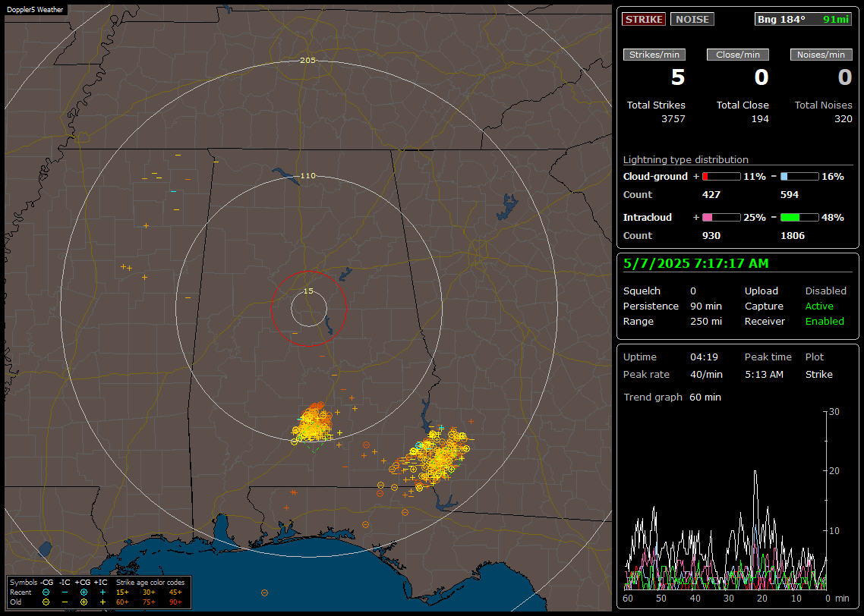Click the 45+ strike age color code
Screen dimensions: 864x616
pyautogui.click(x=175, y=592)
